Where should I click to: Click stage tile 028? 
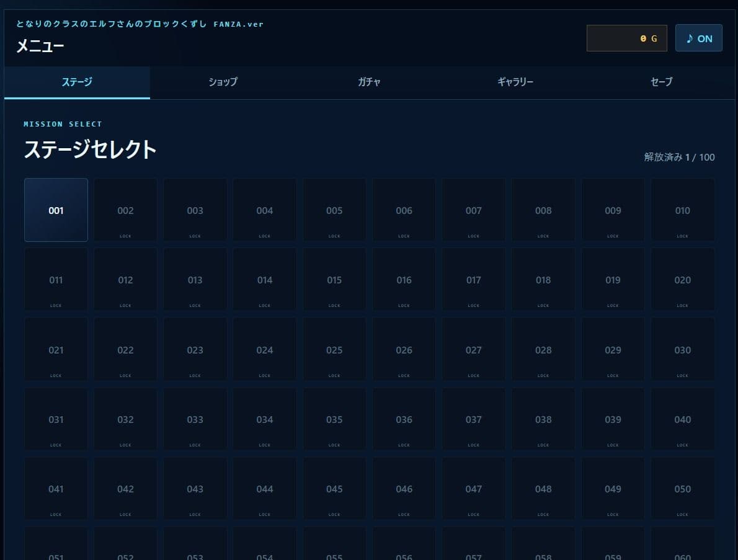pos(544,349)
